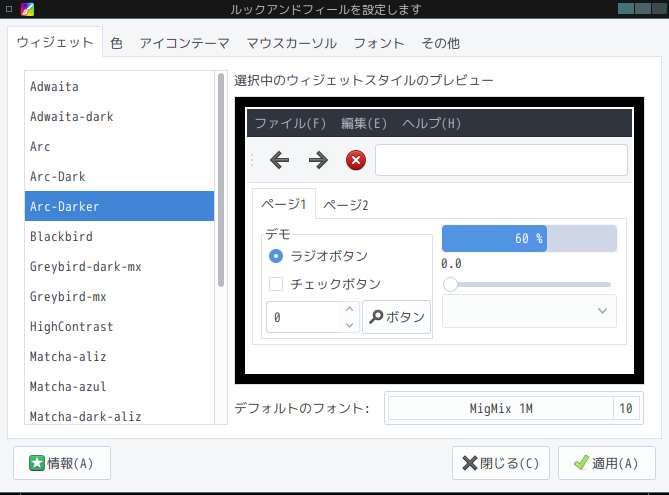This screenshot has height=495, width=669.
Task: Click the red stop icon in preview
Action: click(x=356, y=160)
